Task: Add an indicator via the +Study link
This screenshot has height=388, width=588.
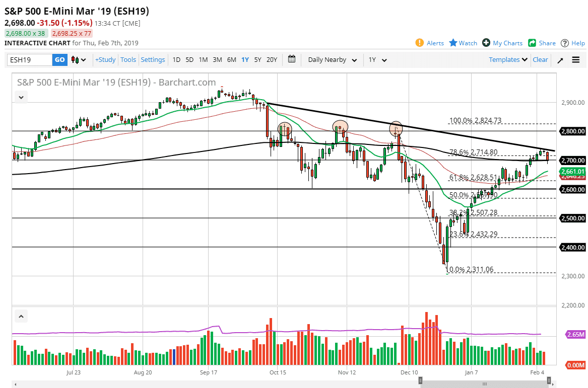Action: pos(105,59)
